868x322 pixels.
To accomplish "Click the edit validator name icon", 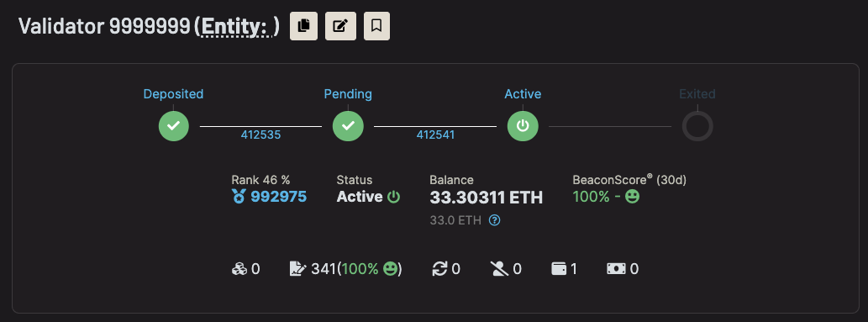I will point(340,25).
